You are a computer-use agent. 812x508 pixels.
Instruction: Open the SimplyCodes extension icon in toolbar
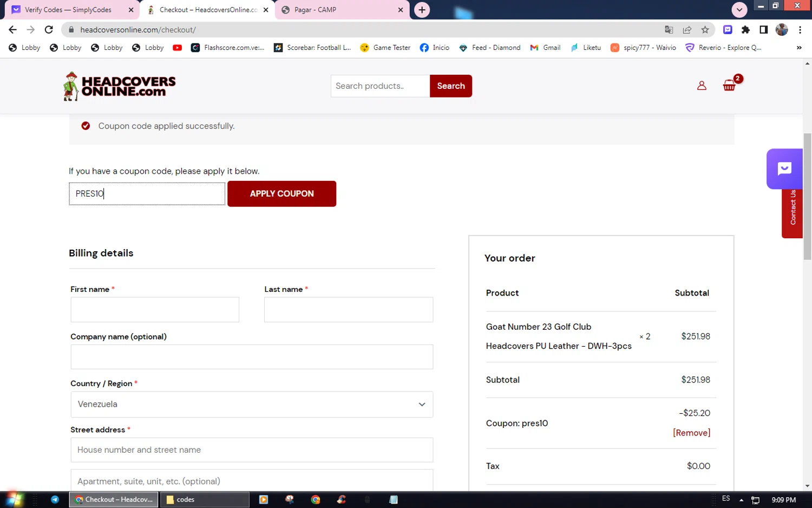coord(728,30)
